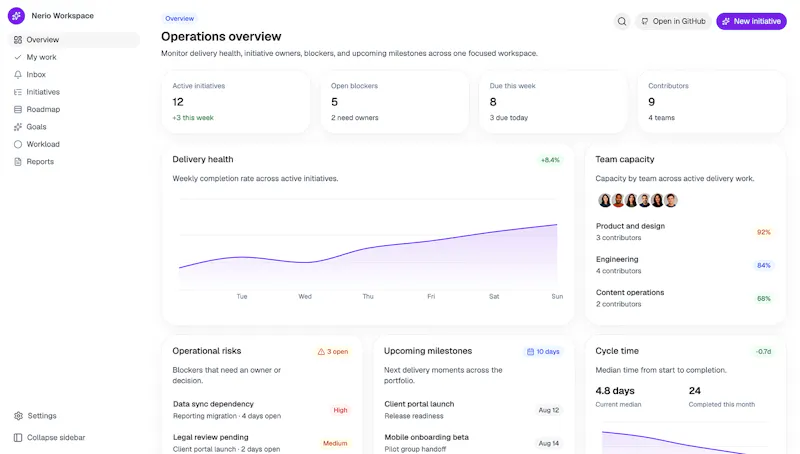Click the Nerio Workspace logo icon
This screenshot has width=800, height=454.
point(16,16)
